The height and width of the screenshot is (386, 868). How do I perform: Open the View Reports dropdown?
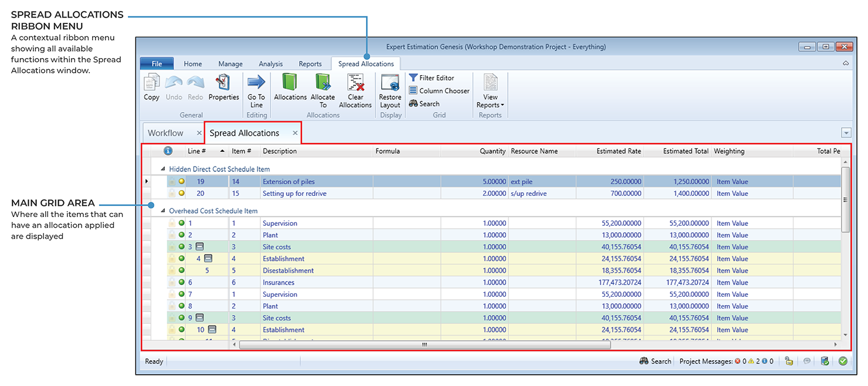click(x=490, y=101)
